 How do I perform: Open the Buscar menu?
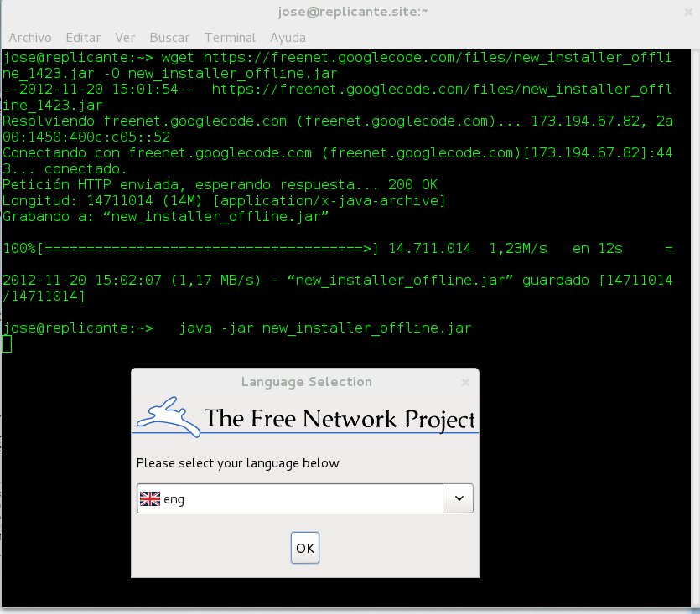[169, 38]
